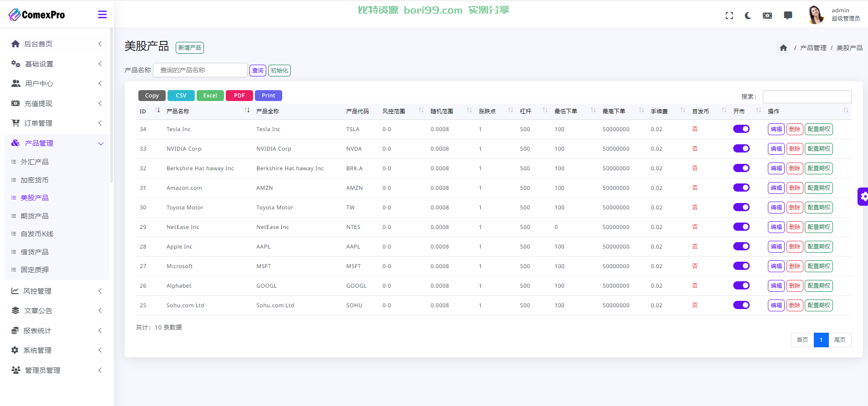Click the 后台首页 house icon
Viewport: 868px width, 406px height.
[x=15, y=44]
